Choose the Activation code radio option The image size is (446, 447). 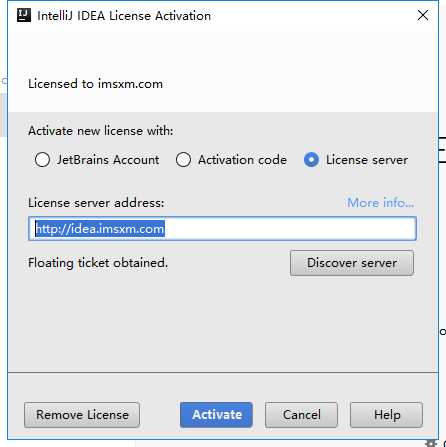pos(183,160)
